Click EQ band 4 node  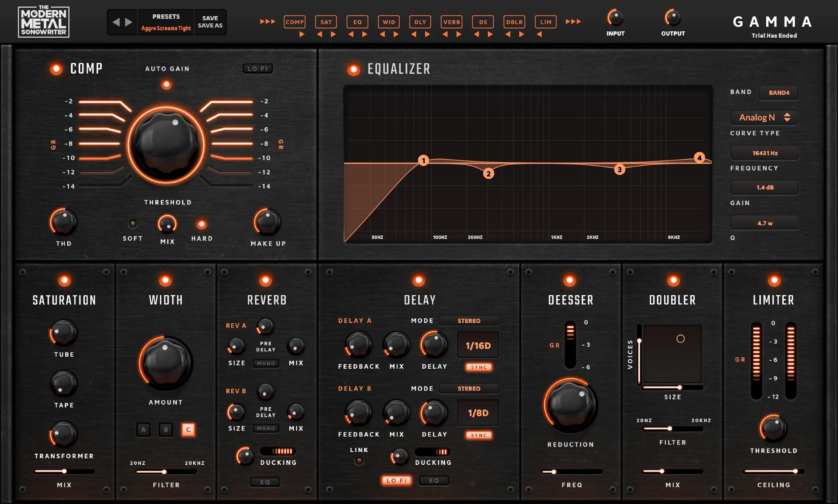[699, 158]
